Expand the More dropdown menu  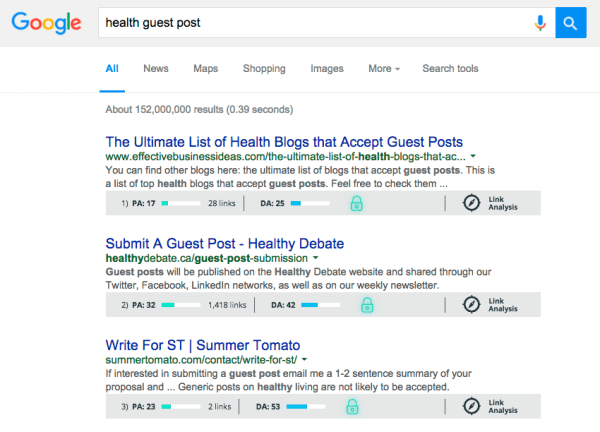384,68
